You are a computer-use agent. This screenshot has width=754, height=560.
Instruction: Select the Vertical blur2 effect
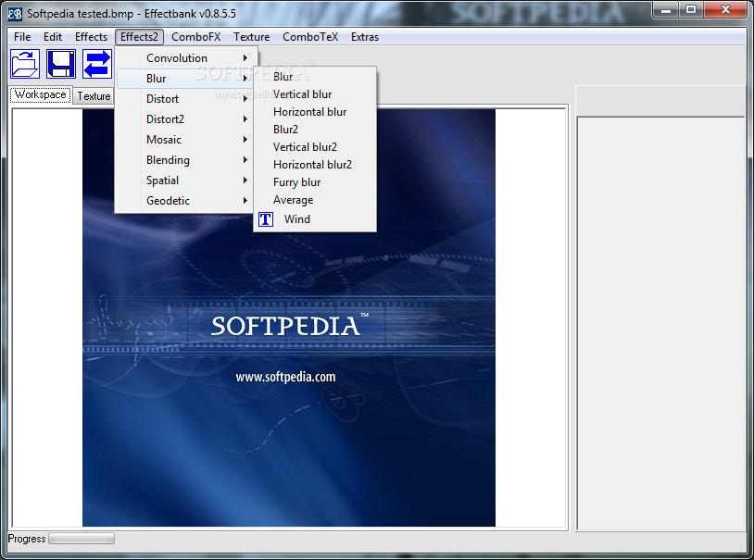coord(315,147)
